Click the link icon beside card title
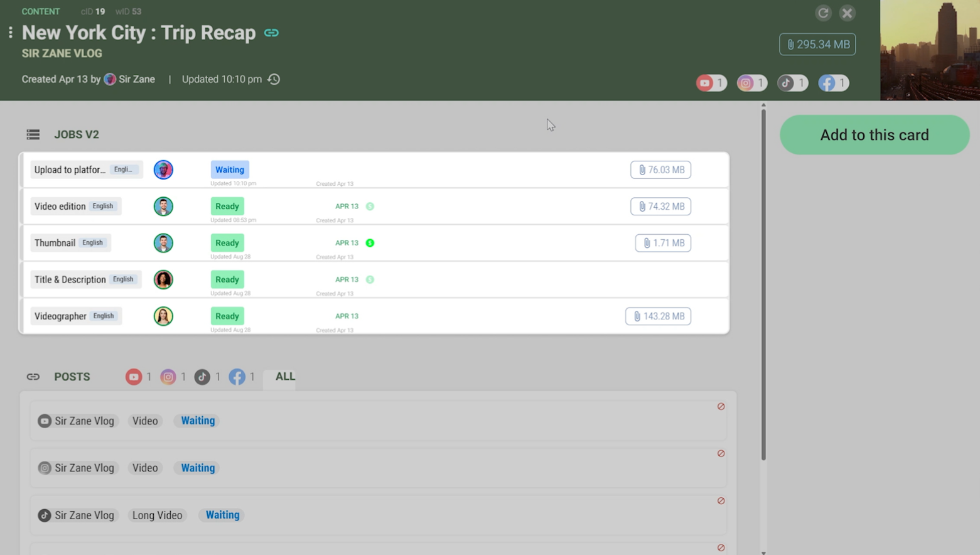The image size is (980, 555). coord(271,33)
